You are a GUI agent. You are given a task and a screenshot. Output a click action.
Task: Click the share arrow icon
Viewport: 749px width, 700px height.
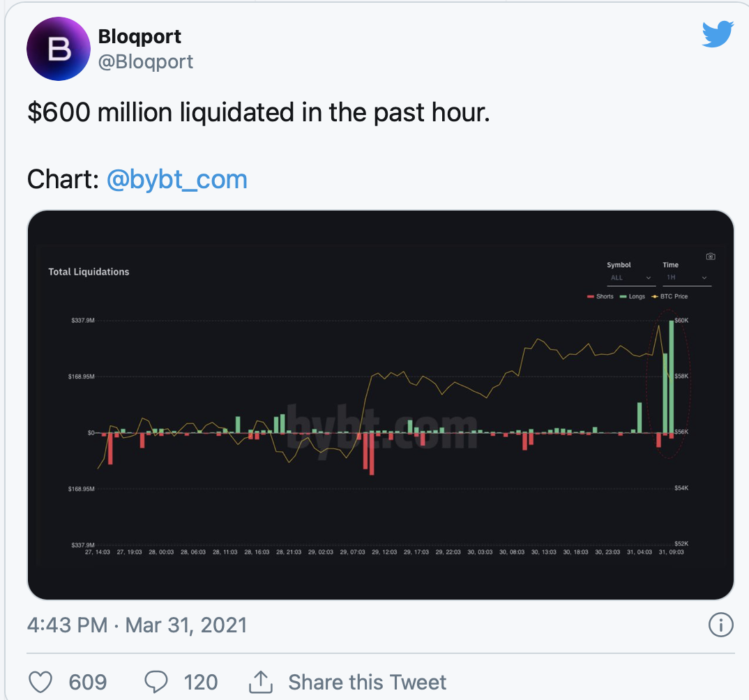(260, 681)
